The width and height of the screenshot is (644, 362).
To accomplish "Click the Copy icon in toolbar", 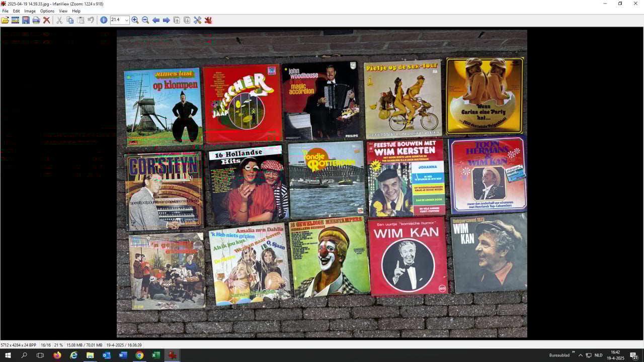I will pyautogui.click(x=70, y=20).
